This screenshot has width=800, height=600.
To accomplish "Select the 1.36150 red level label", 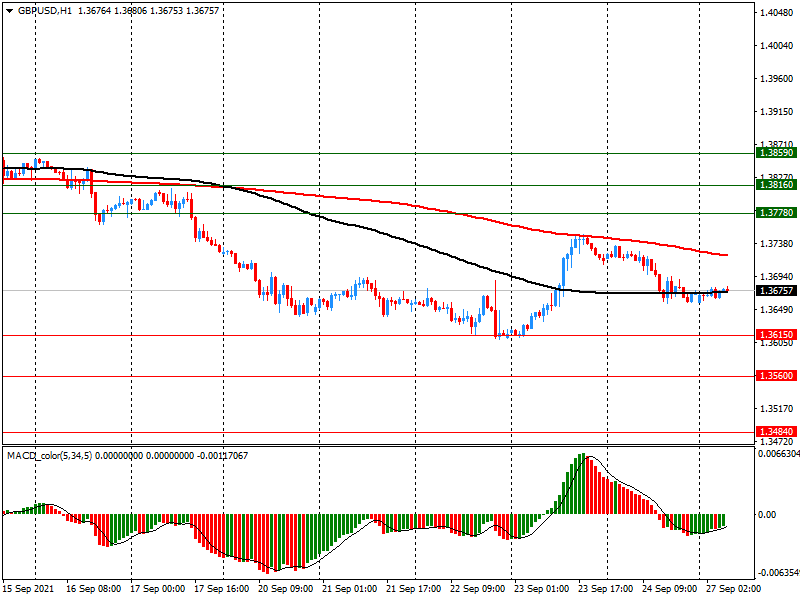I will pyautogui.click(x=776, y=335).
